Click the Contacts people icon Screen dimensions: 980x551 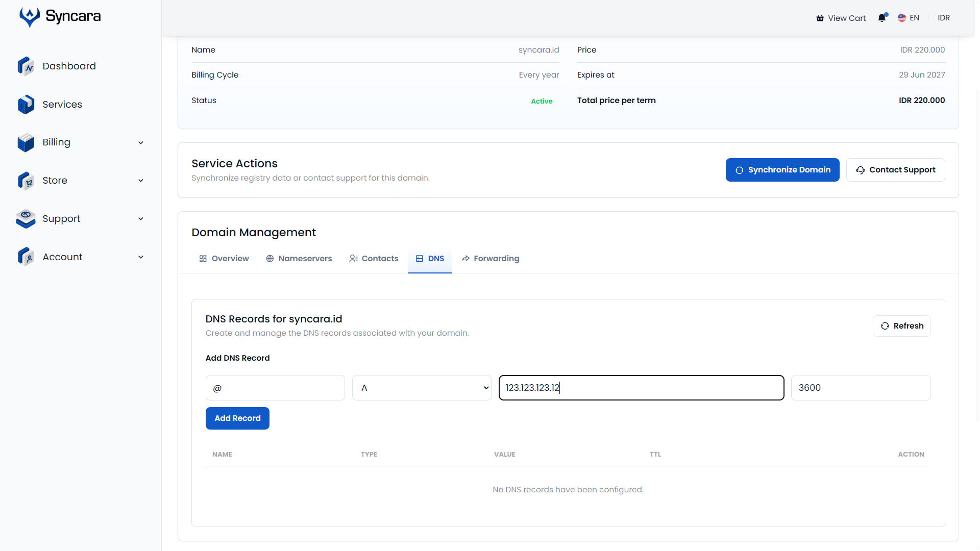click(x=353, y=259)
